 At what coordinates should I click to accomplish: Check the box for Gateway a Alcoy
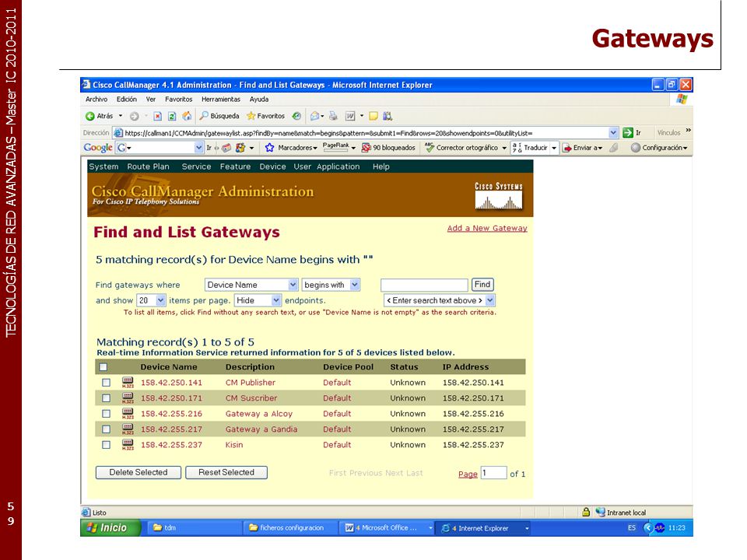tap(107, 414)
